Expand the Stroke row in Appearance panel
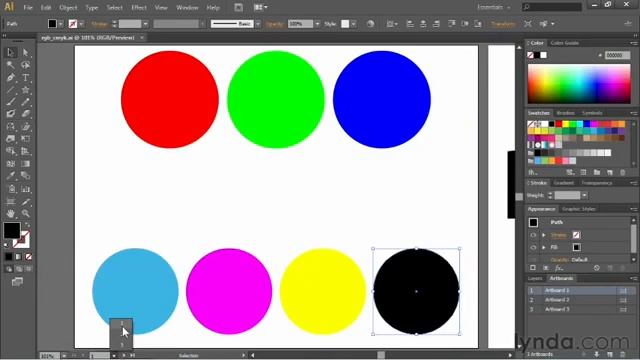 544,235
